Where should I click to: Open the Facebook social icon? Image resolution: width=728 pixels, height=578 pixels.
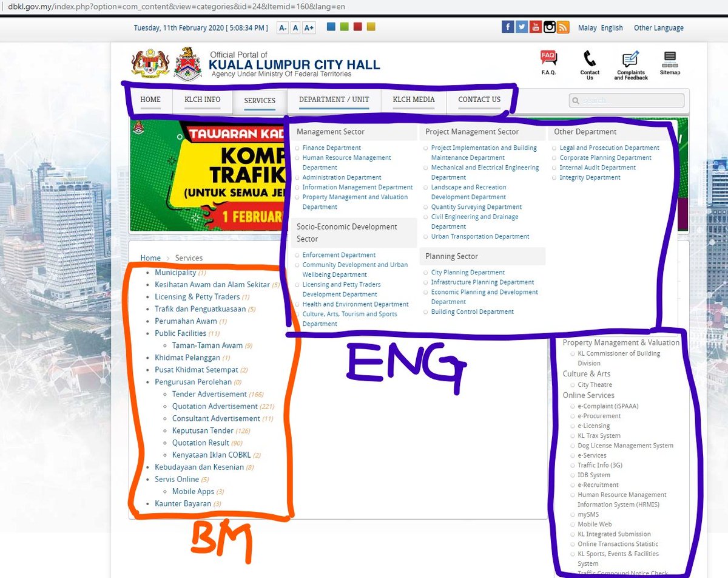508,27
